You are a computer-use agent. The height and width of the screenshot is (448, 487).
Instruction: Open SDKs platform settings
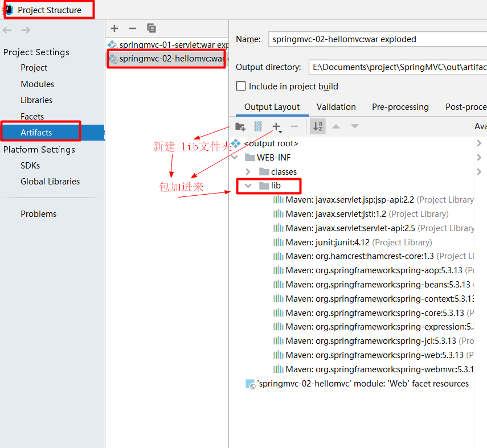30,166
